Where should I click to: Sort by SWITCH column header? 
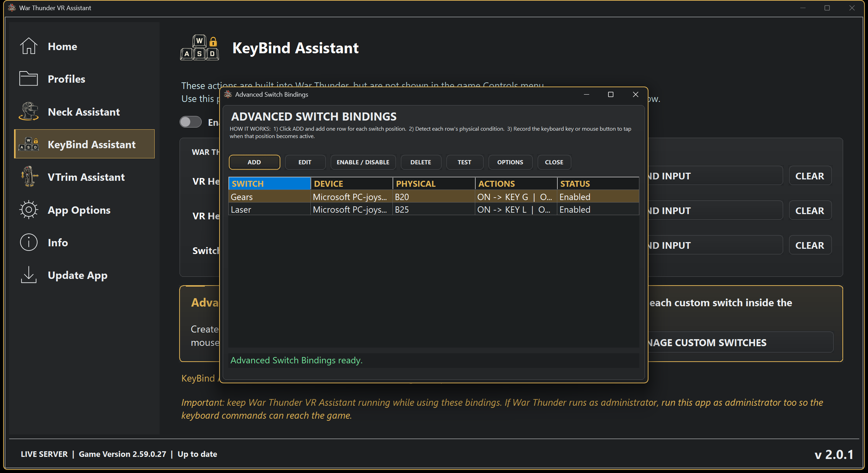[269, 184]
